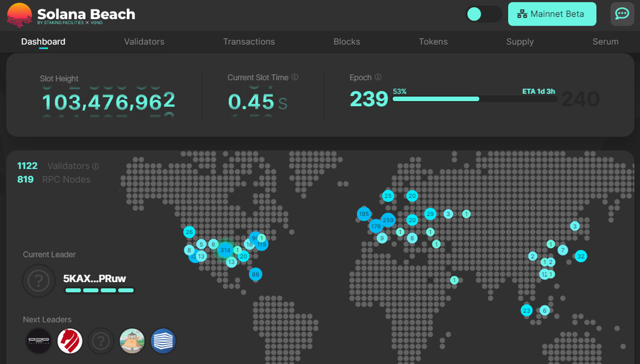
Task: Click the current leader question mark avatar
Action: pos(39,281)
